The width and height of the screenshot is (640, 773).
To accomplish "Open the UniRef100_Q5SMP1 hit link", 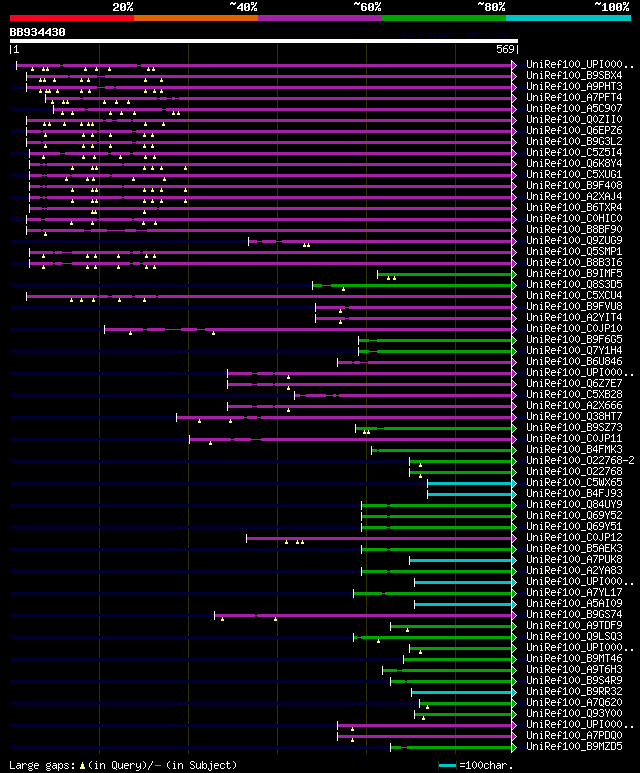I will coord(574,251).
